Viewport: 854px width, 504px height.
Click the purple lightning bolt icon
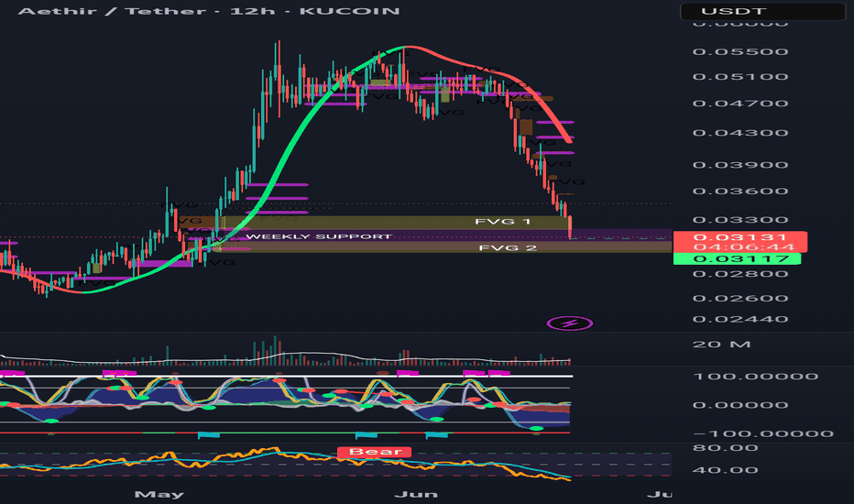click(570, 323)
